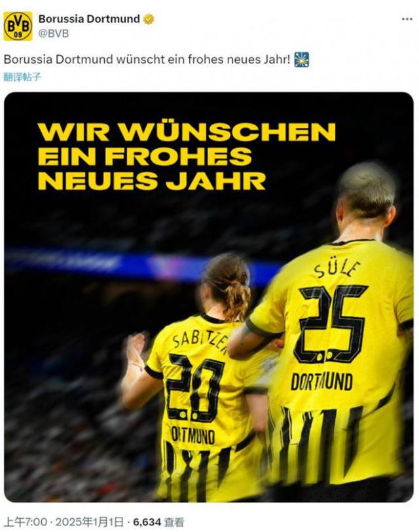
Task: Click the clapping hands in the photo
Action: [x=136, y=350]
